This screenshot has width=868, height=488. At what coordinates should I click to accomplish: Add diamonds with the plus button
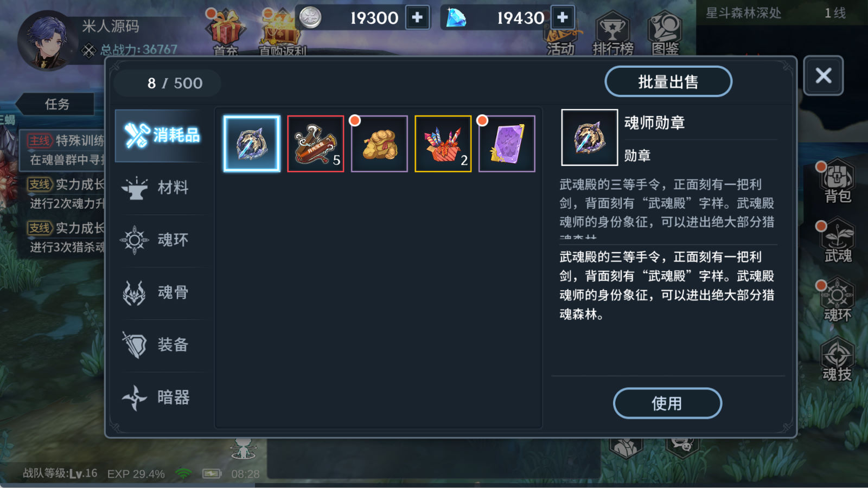tap(563, 18)
